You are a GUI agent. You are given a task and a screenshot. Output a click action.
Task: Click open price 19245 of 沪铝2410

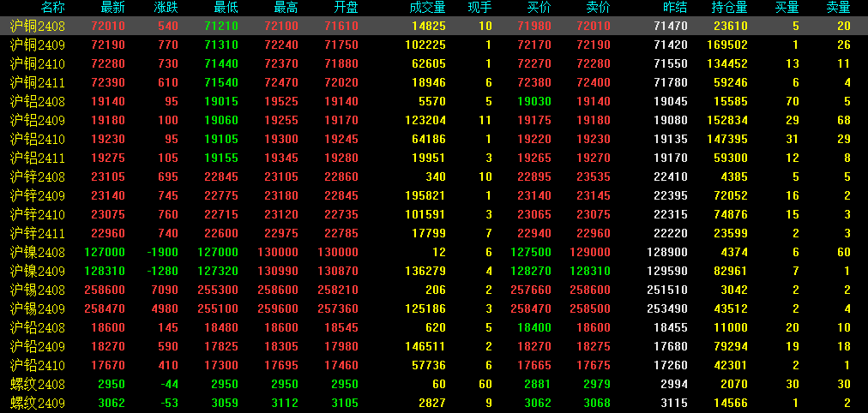click(341, 139)
